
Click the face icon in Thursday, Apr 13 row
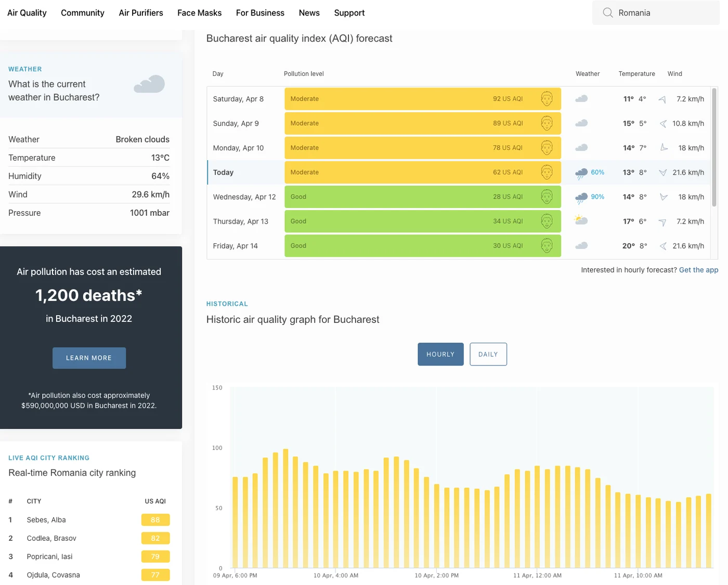tap(547, 221)
